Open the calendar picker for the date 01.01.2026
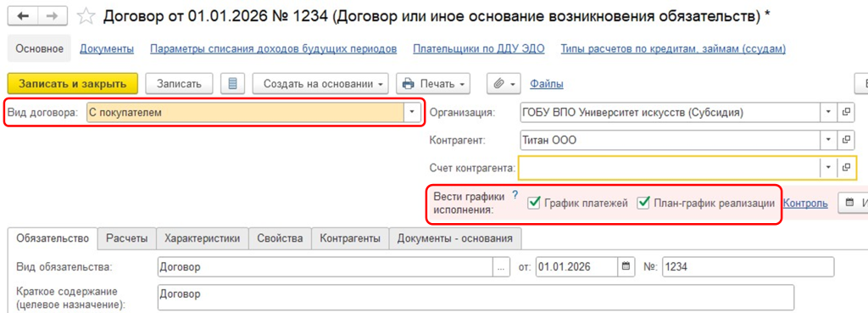This screenshot has height=313, width=868. point(626,267)
